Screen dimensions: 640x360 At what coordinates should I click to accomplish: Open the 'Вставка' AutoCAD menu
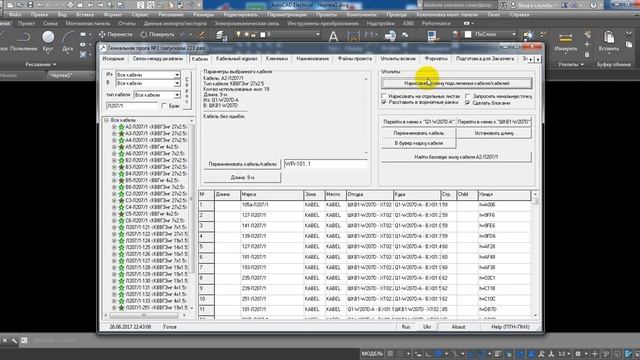[84, 14]
